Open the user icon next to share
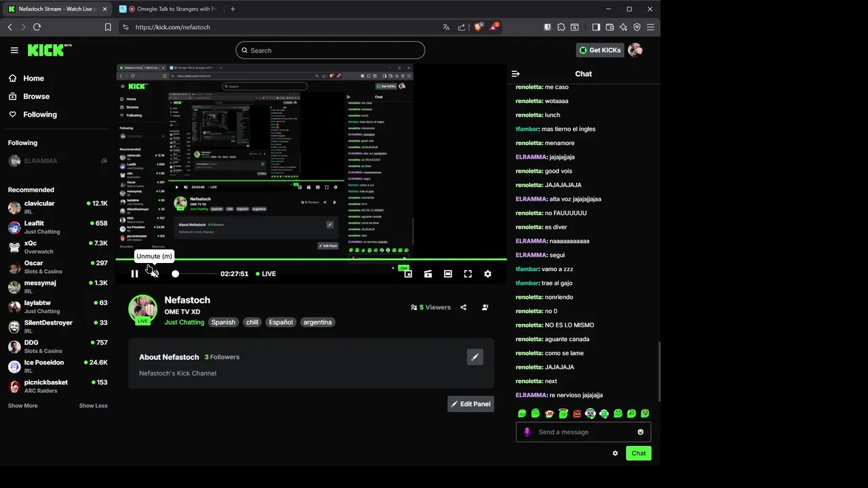Viewport: 868px width, 488px height. tap(485, 307)
